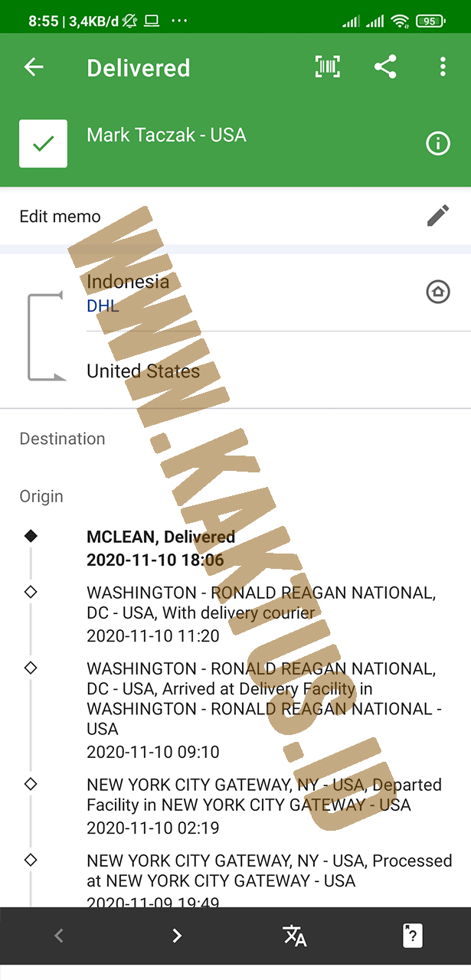Open the help card icon
471x980 pixels.
[413, 936]
